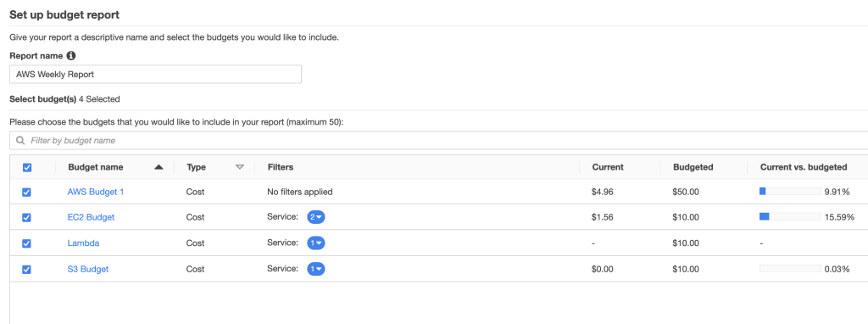Image resolution: width=868 pixels, height=324 pixels.
Task: Click the 4 Selected count text
Action: click(x=99, y=99)
